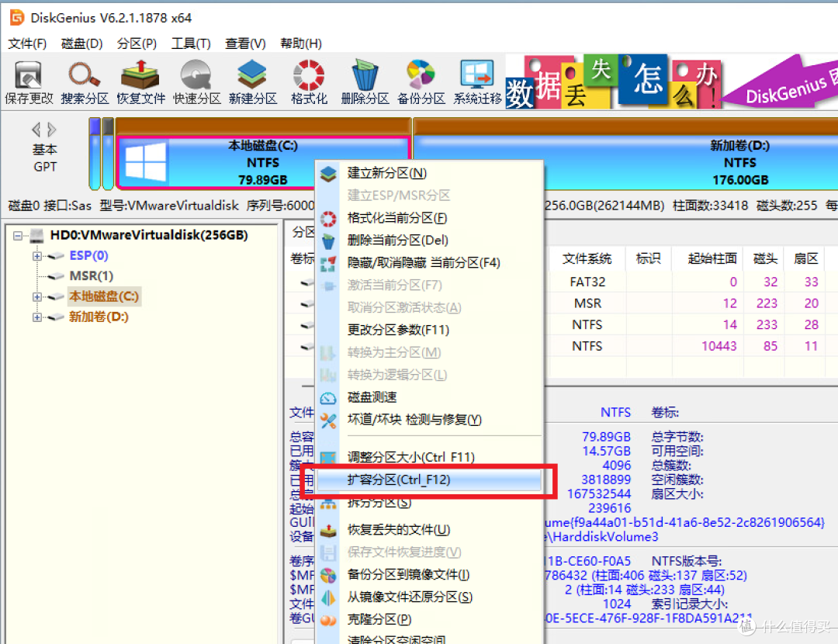This screenshot has height=644, width=838.
Task: Click the tools icon beside 坏道/坏块 检测与修复
Action: (x=328, y=420)
